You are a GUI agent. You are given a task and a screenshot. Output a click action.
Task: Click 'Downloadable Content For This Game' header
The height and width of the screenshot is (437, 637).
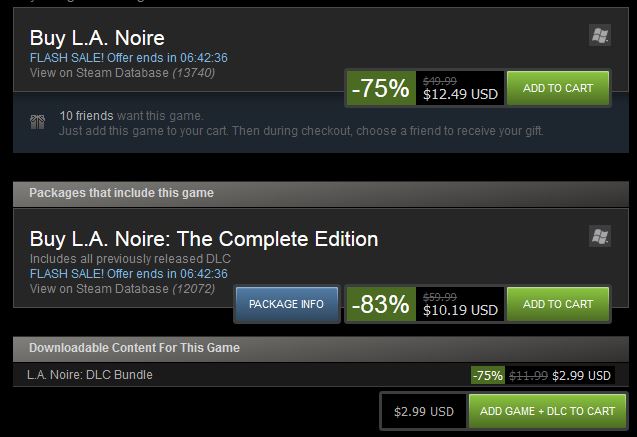(321, 348)
